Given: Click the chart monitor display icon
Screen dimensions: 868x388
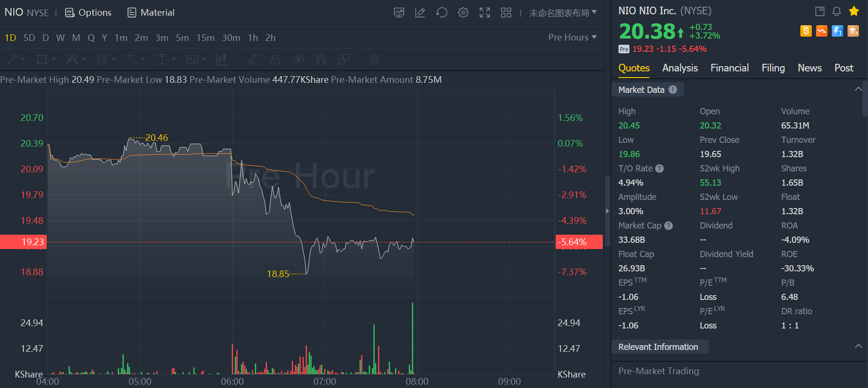Looking at the screenshot, I should point(399,13).
